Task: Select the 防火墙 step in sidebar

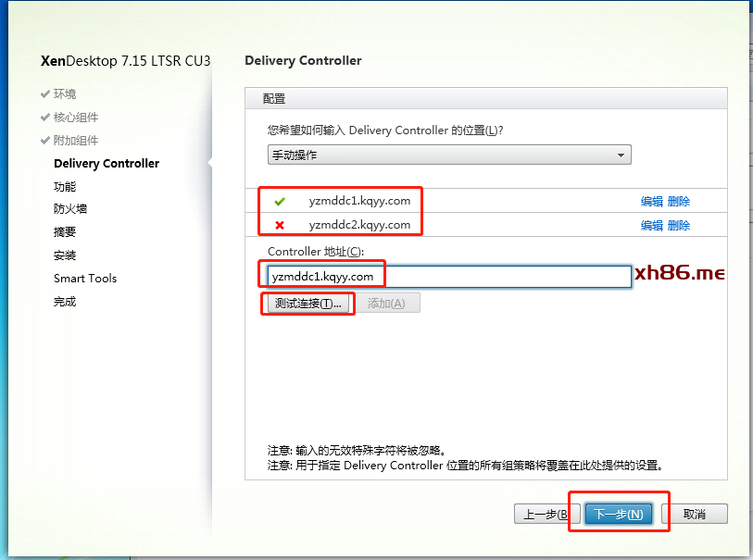Action: 70,209
